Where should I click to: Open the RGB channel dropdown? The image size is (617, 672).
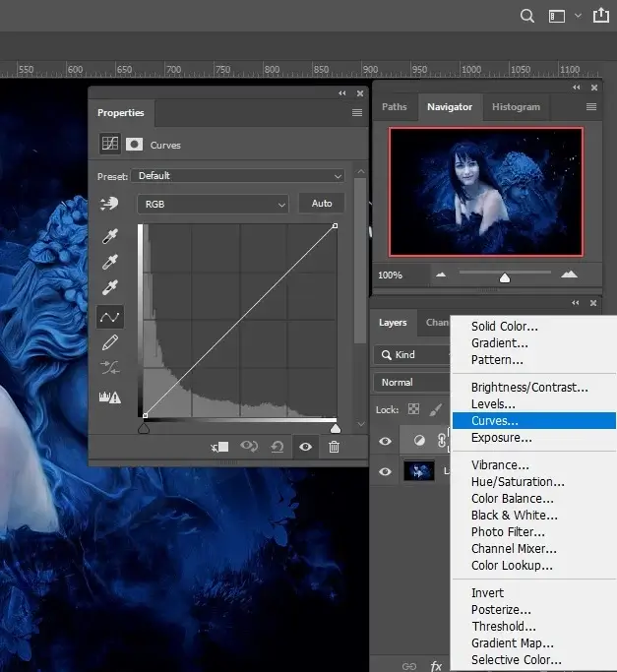point(214,204)
